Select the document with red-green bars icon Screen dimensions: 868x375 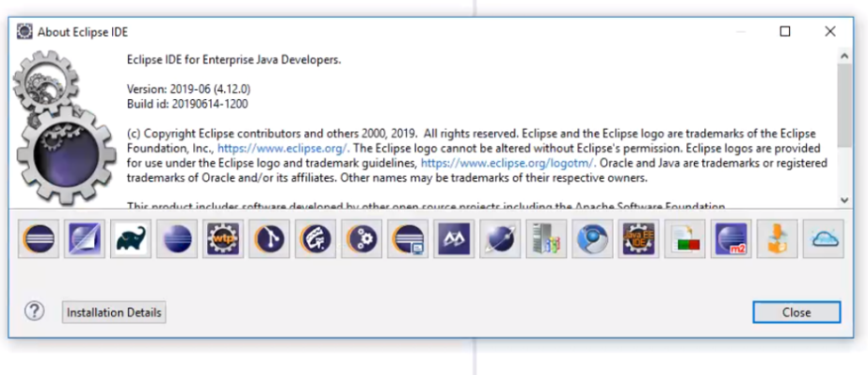[x=684, y=238]
